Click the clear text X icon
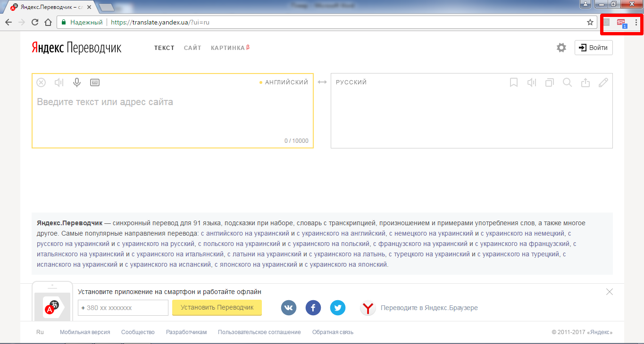 (42, 82)
